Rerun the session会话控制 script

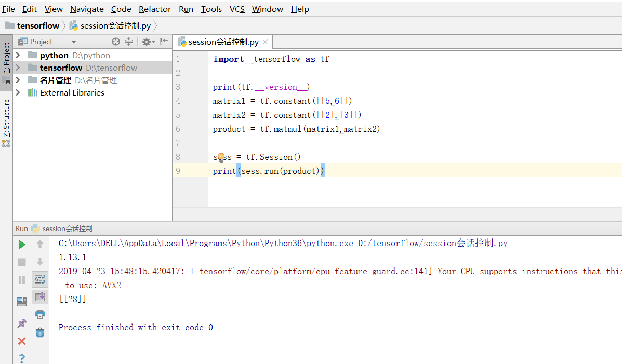[21, 244]
